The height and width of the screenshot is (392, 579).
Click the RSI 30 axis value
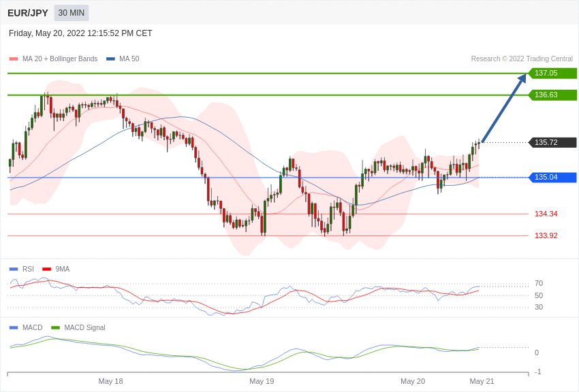(539, 307)
